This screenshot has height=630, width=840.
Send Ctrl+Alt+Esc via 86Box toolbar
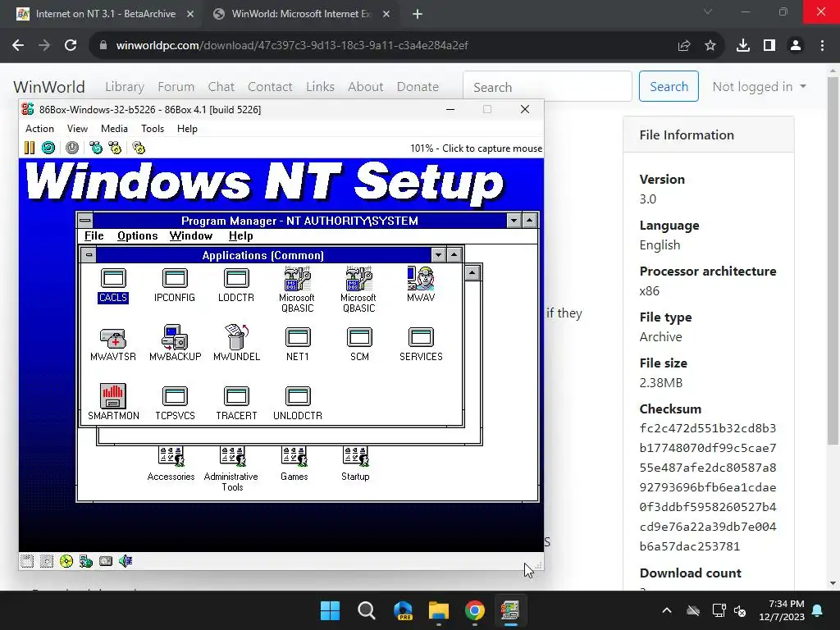(x=115, y=148)
